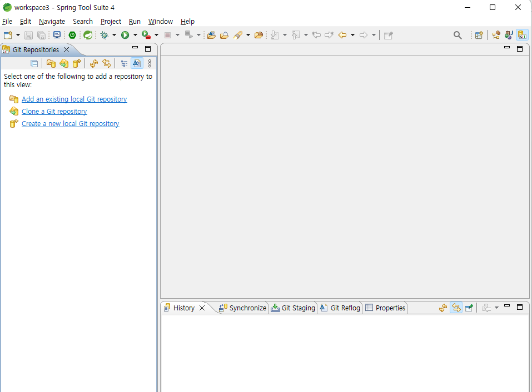Open the Run menu
532x392 pixels.
pos(135,21)
